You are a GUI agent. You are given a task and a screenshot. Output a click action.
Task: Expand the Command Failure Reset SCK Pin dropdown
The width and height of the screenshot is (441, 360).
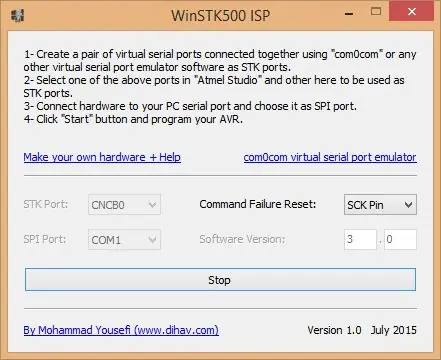tap(380, 205)
